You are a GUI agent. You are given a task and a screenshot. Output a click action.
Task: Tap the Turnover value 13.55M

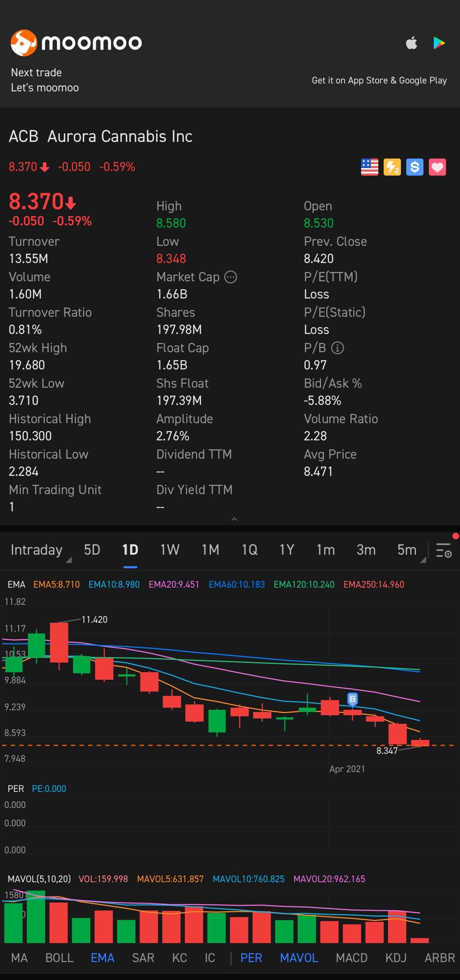tap(29, 259)
